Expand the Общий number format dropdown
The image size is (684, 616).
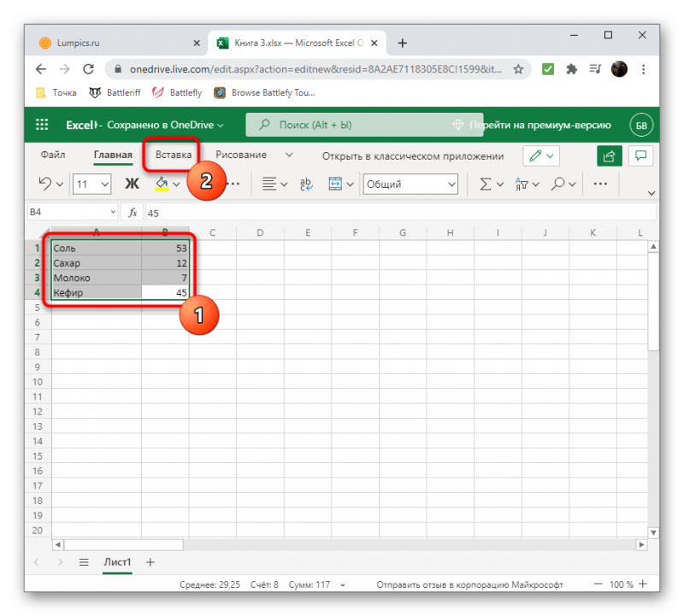click(x=451, y=184)
